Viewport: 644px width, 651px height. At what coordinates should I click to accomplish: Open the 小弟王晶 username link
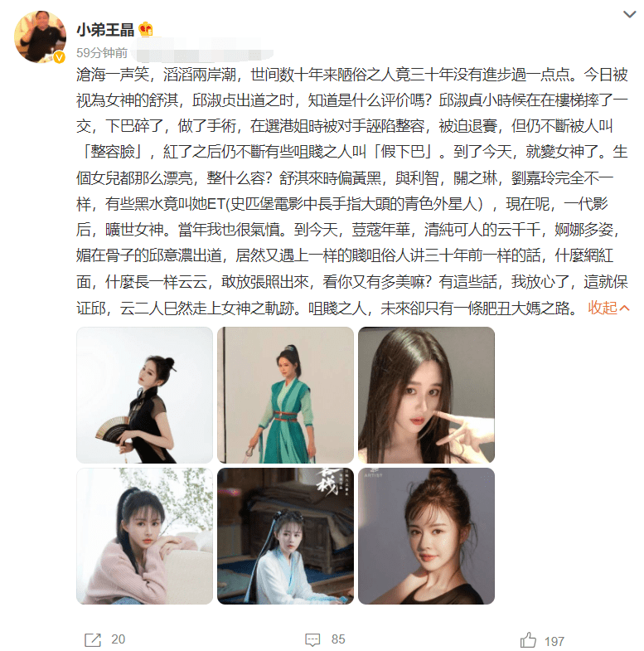[x=105, y=30]
